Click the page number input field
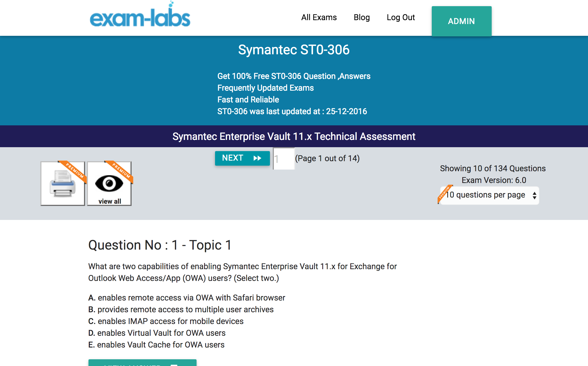The image size is (588, 366). [284, 159]
